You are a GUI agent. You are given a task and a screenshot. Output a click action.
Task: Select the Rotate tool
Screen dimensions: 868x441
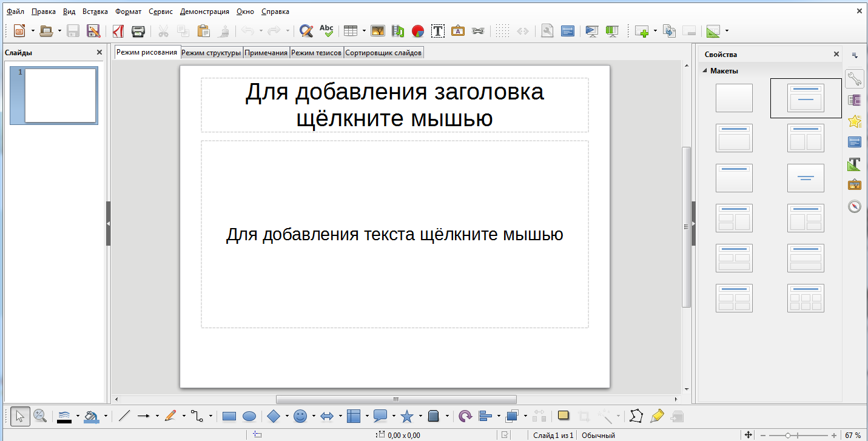[465, 416]
